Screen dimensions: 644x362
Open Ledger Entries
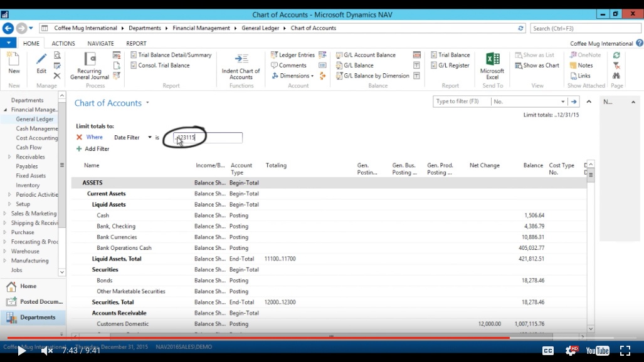(x=293, y=55)
